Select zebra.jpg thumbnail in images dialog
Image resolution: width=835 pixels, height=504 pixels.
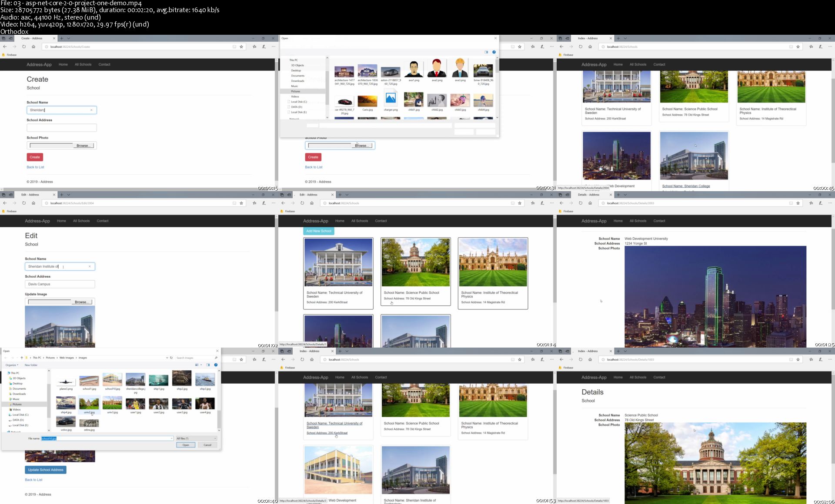(x=89, y=424)
